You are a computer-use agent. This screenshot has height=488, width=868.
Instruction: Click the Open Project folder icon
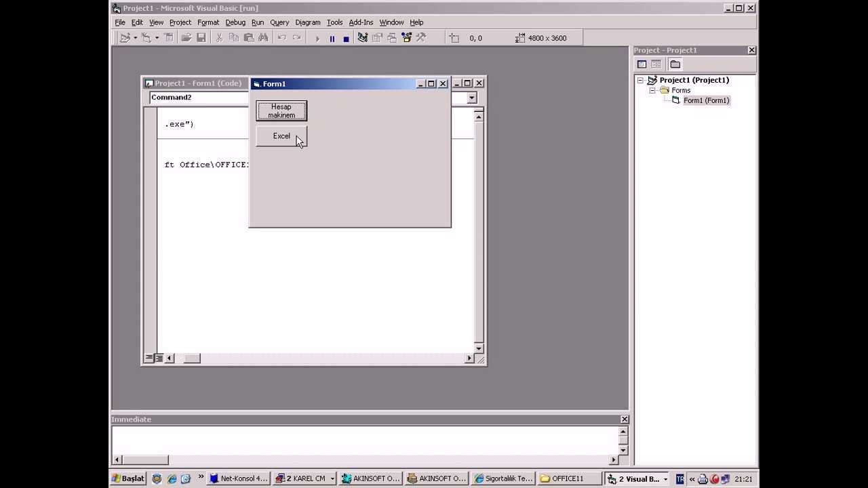[x=186, y=38]
